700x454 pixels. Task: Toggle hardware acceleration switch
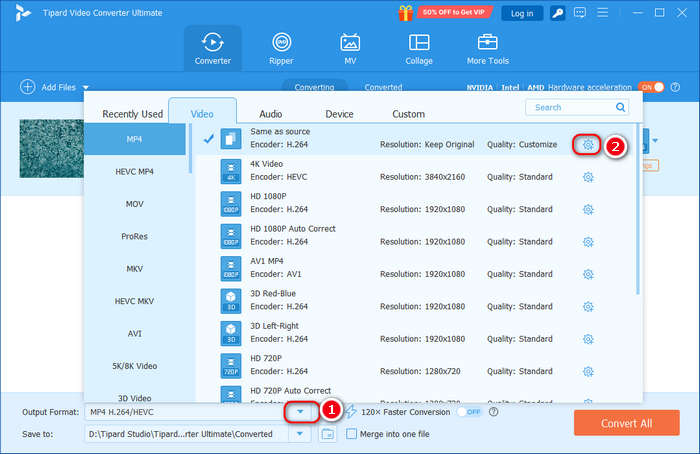click(651, 87)
